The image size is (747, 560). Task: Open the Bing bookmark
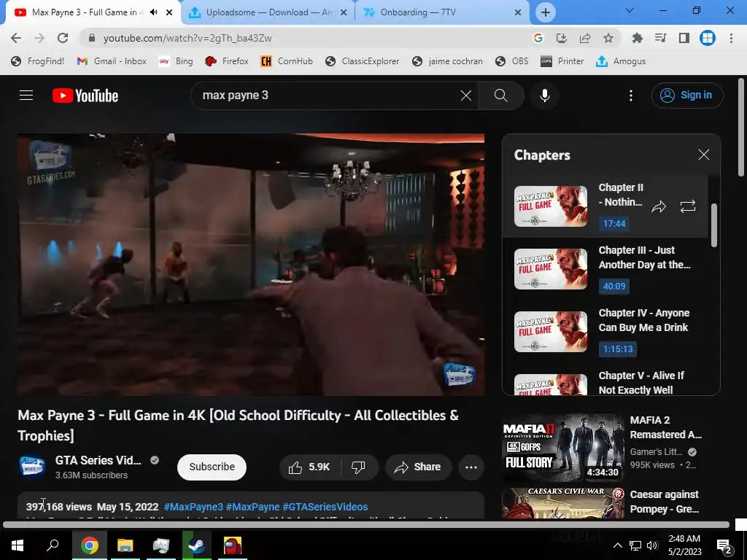[176, 61]
